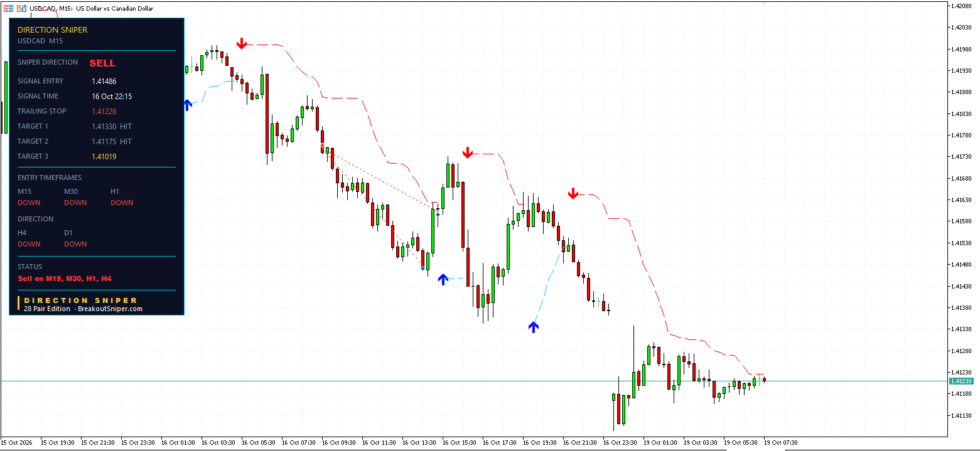Click the TRAILING STOP label
This screenshot has height=451, width=980.
(x=42, y=111)
